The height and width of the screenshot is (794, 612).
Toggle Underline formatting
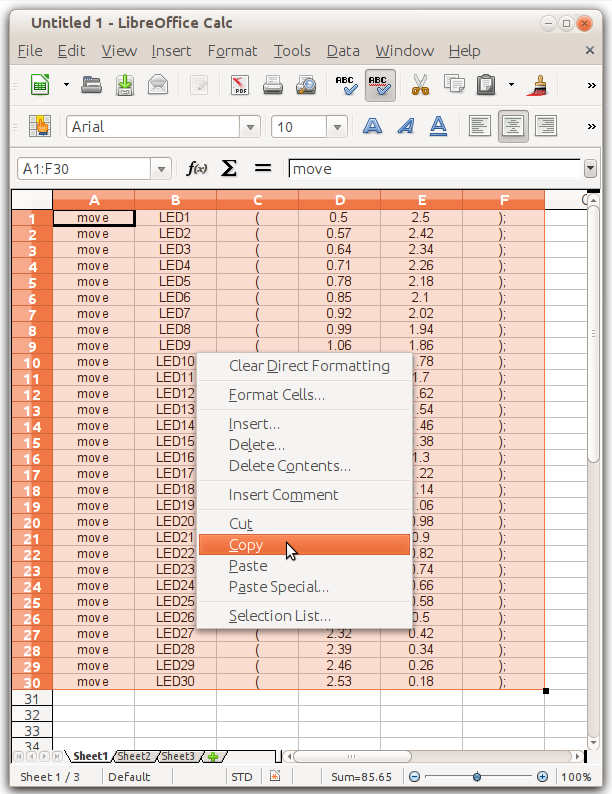pyautogui.click(x=438, y=126)
